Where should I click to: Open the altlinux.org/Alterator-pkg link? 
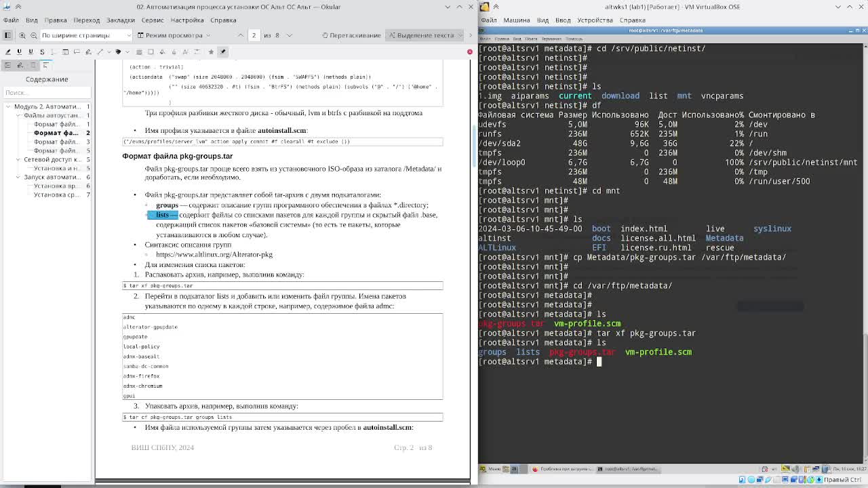click(x=214, y=254)
